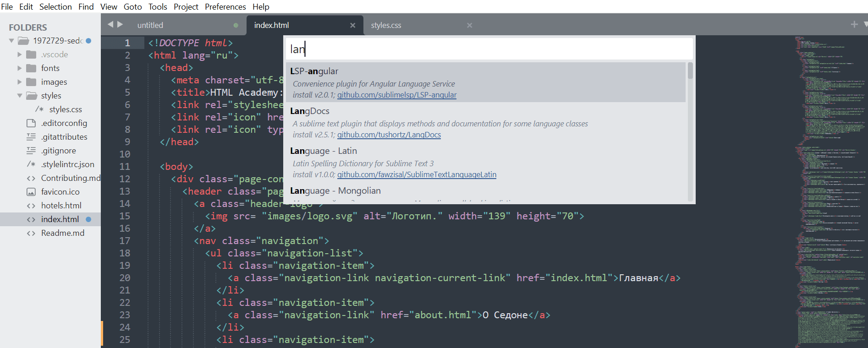Open github.com/tushortz/LangDocs link
The width and height of the screenshot is (868, 348).
click(389, 135)
